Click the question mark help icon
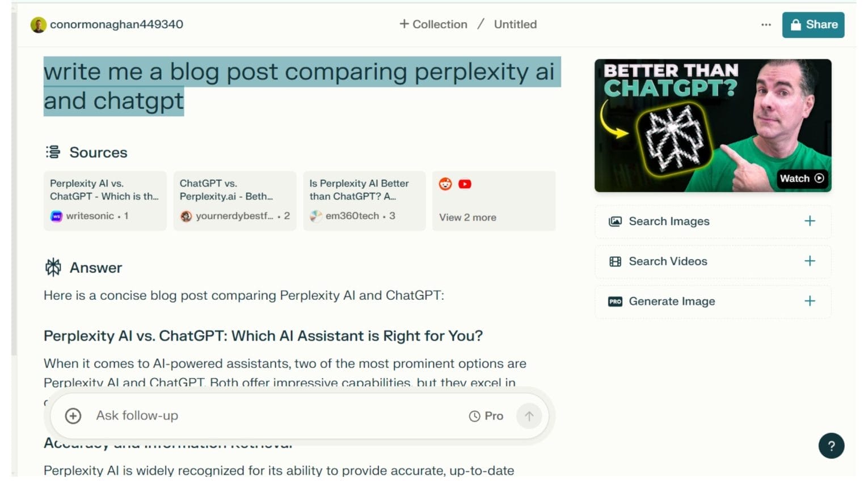This screenshot has width=868, height=488. tap(831, 445)
